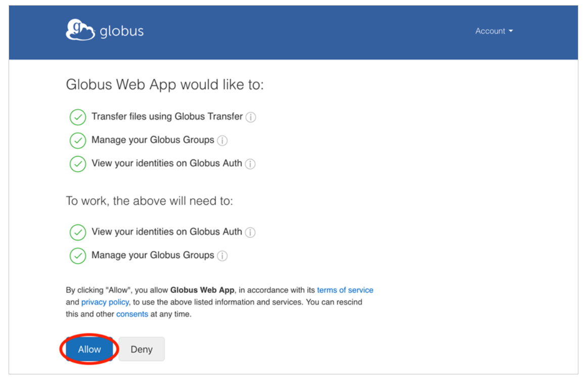588x385 pixels.
Task: Show info for View your identities in first list
Action: [250, 164]
